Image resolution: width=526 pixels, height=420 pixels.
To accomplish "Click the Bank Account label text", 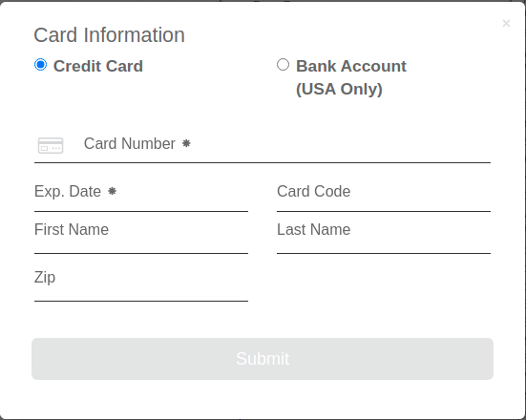I will (351, 66).
